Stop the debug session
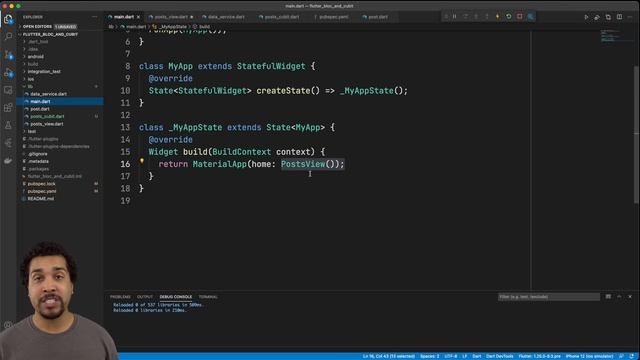The height and width of the screenshot is (360, 640). [x=520, y=17]
